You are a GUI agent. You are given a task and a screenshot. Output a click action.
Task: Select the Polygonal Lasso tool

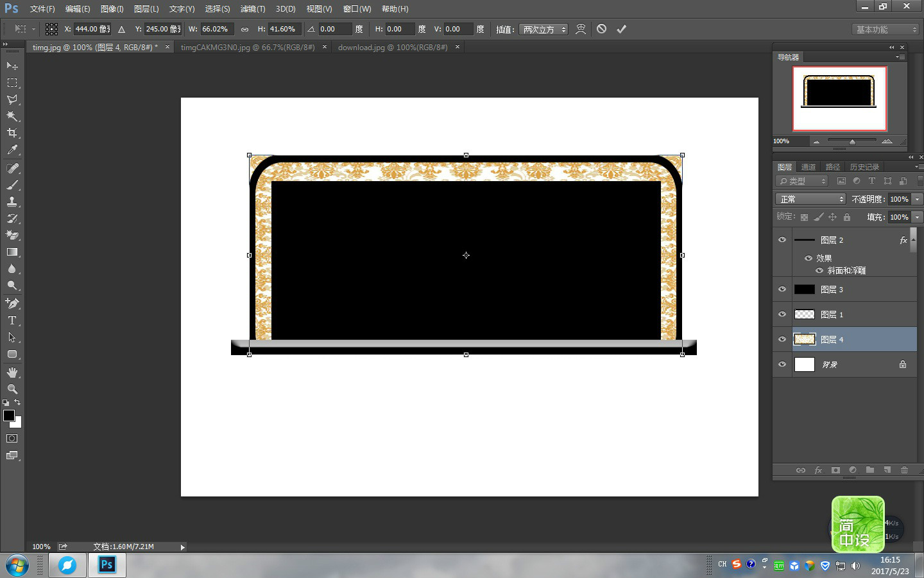point(12,100)
